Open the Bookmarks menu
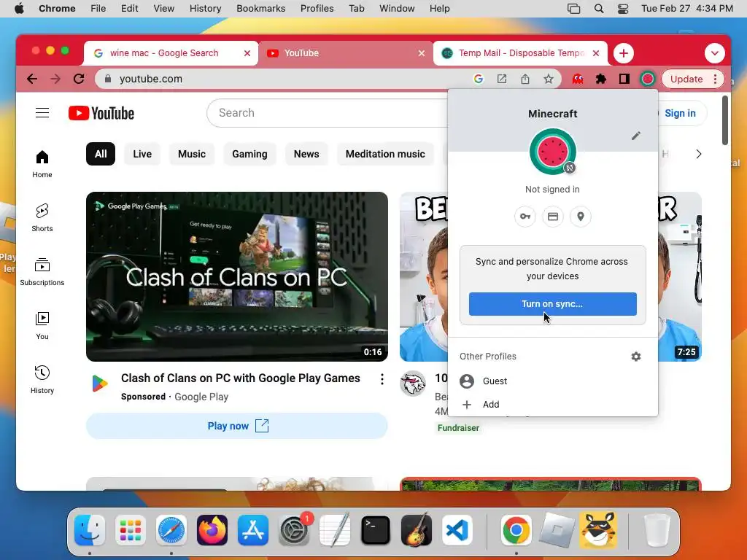This screenshot has width=747, height=560. 260,8
